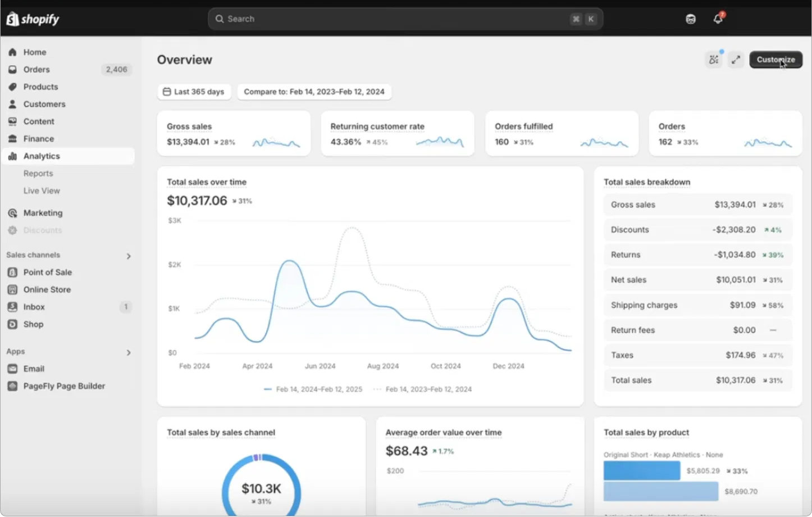Expand the Apps section chevron
812x517 pixels.
pos(129,352)
